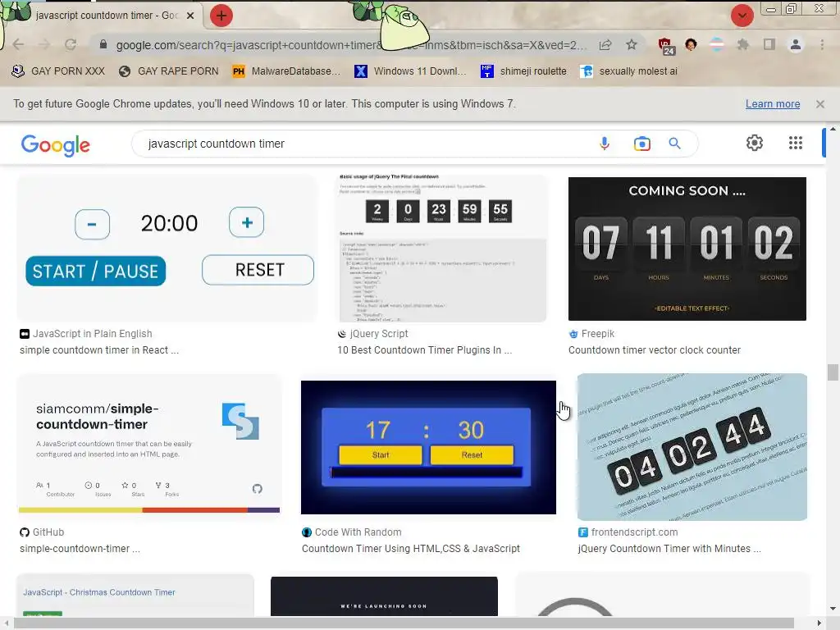The image size is (840, 630).
Task: Open the siamcomm/simple-countdown-timer thumbnail
Action: [149, 444]
